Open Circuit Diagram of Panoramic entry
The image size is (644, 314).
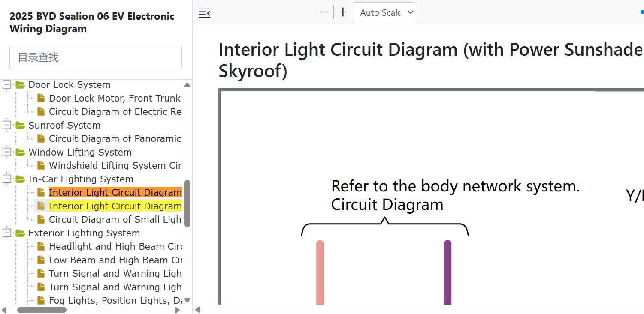115,139
